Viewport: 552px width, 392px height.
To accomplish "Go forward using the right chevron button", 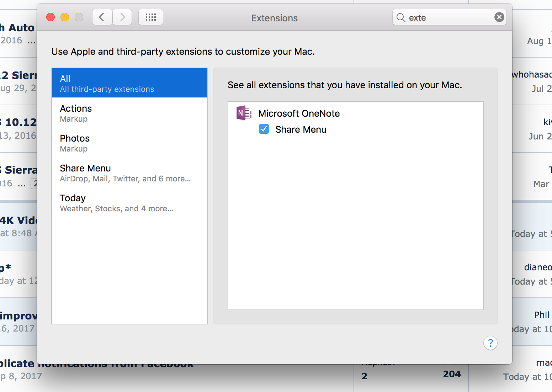I will 122,17.
